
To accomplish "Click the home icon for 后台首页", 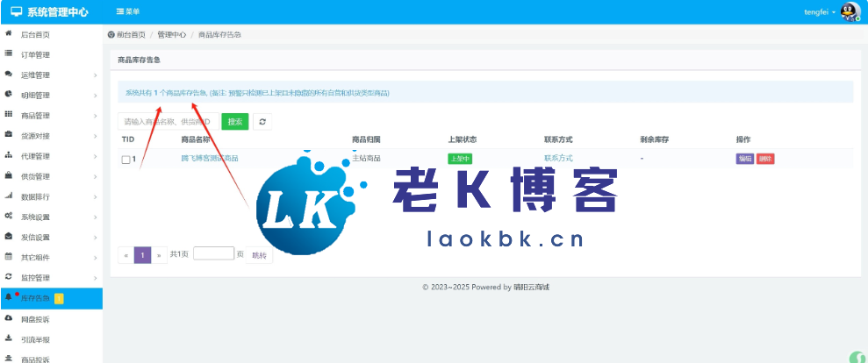I will coord(9,33).
